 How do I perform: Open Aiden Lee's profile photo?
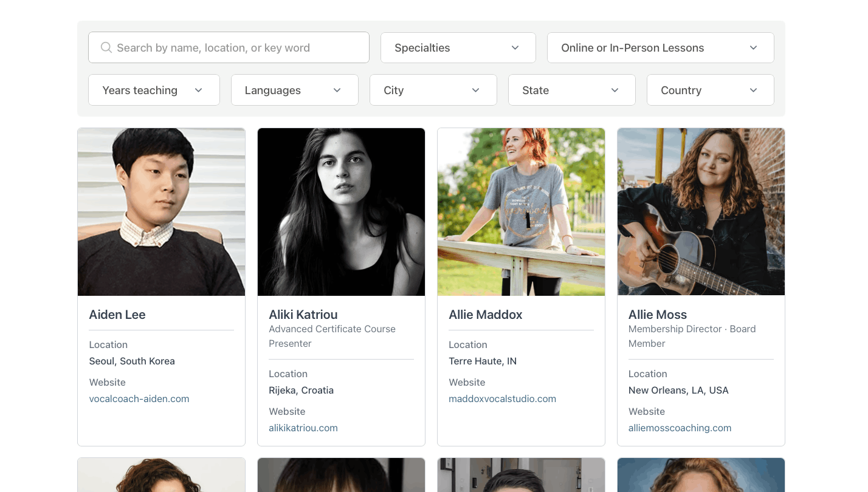[x=161, y=212]
